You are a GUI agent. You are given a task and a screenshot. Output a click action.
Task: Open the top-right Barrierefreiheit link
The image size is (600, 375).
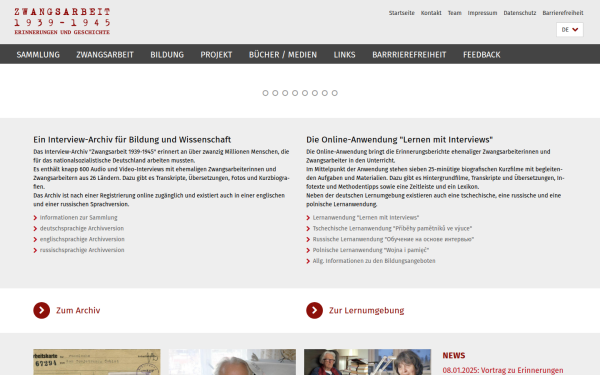(563, 13)
